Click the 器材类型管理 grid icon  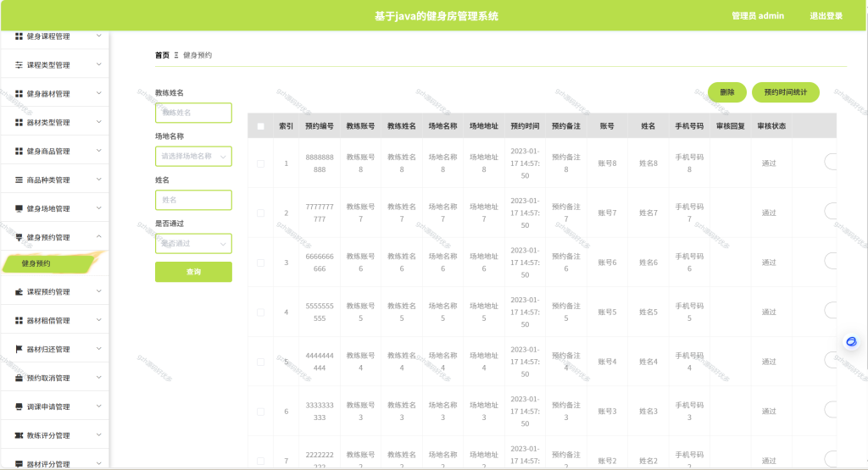(x=19, y=122)
